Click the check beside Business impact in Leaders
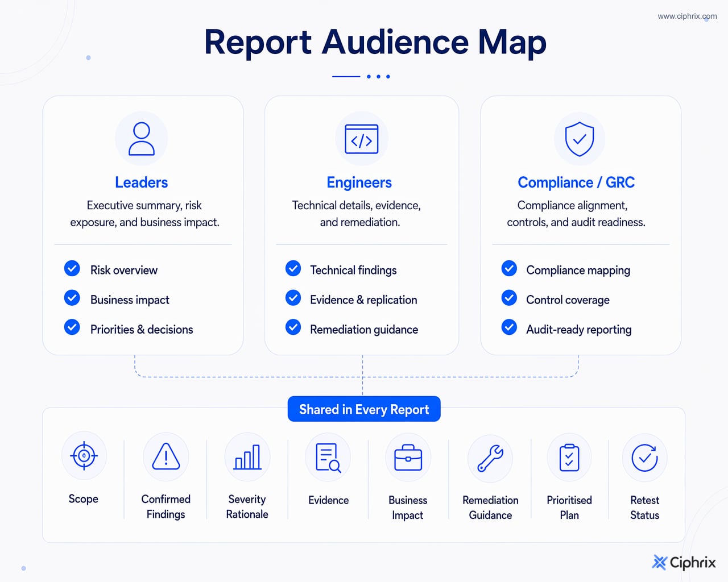The width and height of the screenshot is (728, 582). [72, 298]
